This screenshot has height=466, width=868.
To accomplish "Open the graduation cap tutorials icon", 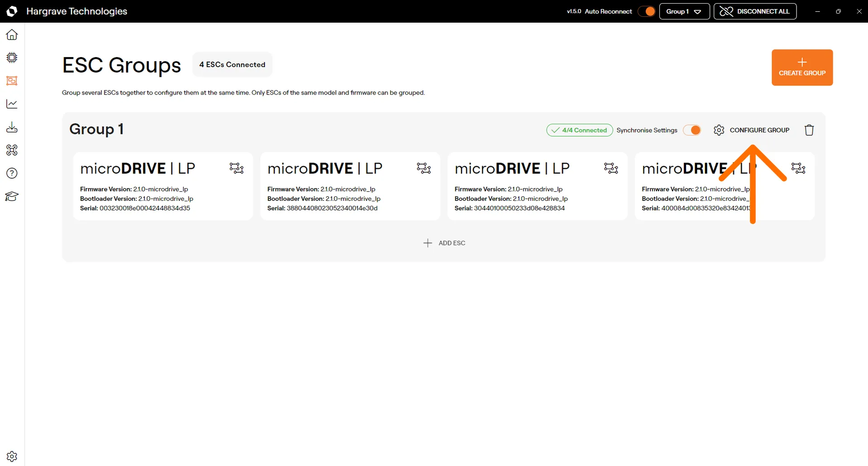I will (12, 196).
